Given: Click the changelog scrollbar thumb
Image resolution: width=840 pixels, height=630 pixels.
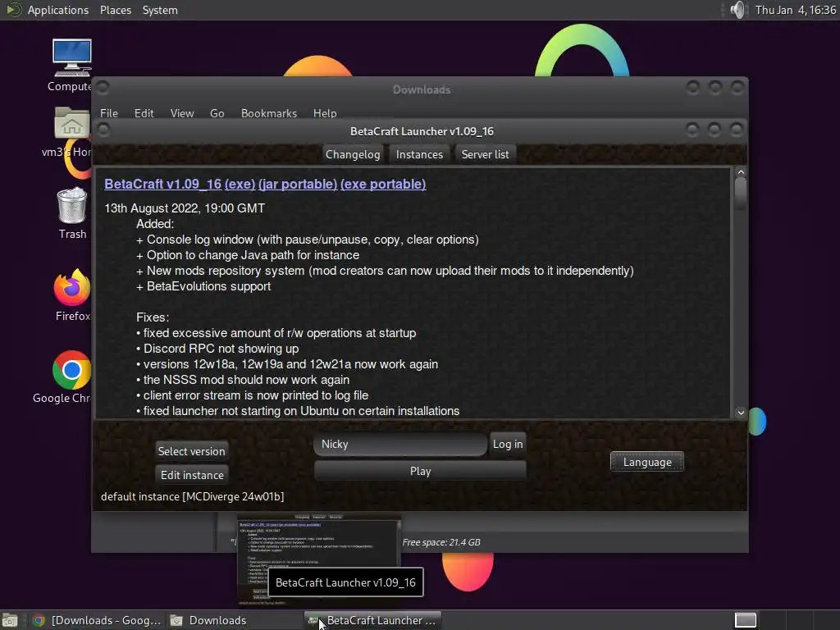Looking at the screenshot, I should [x=741, y=194].
